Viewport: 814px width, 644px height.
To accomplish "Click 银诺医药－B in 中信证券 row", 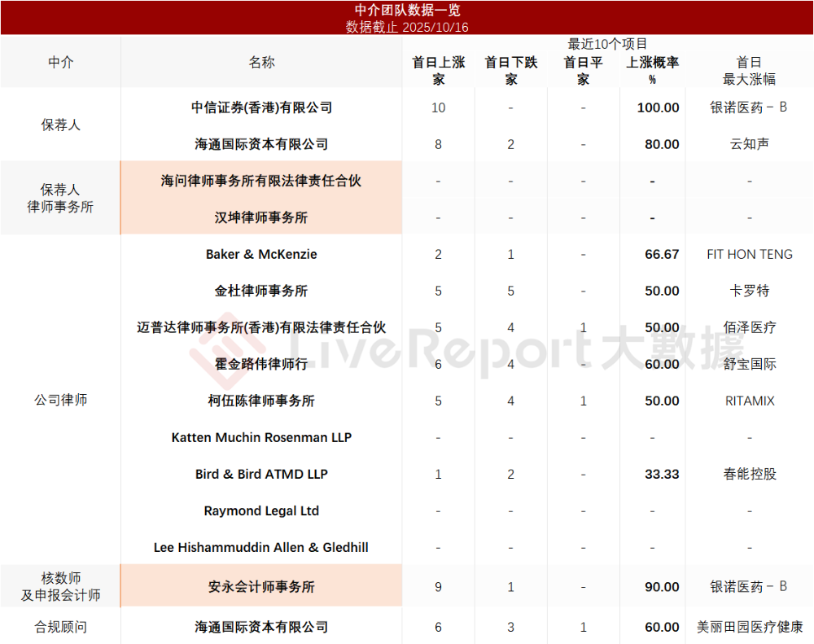I will coord(749,107).
